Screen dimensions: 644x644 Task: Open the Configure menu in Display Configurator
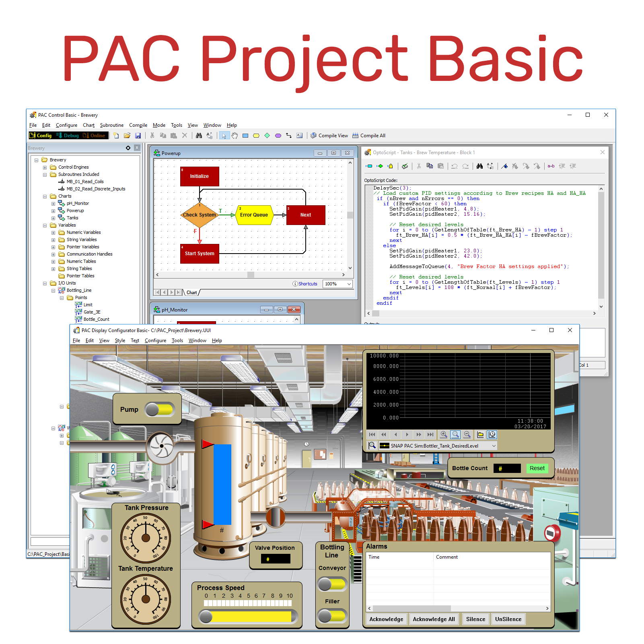(x=155, y=341)
